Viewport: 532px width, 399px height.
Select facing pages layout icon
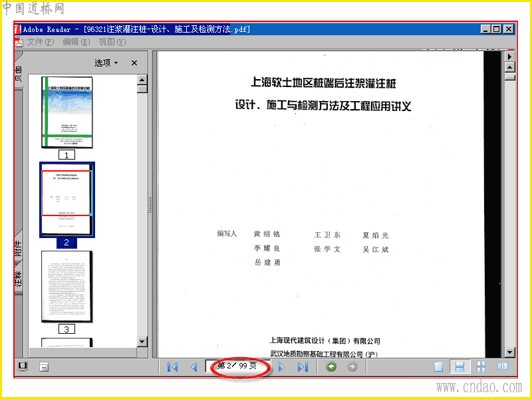point(503,366)
